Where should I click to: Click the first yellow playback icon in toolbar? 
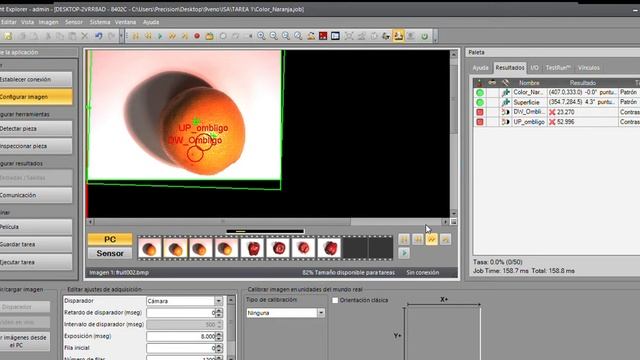point(136,36)
